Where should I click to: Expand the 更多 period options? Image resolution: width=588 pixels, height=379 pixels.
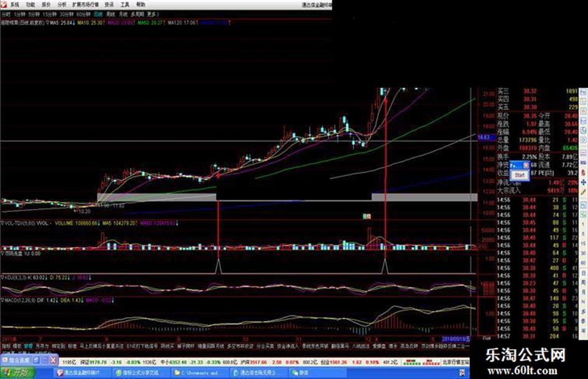point(152,14)
